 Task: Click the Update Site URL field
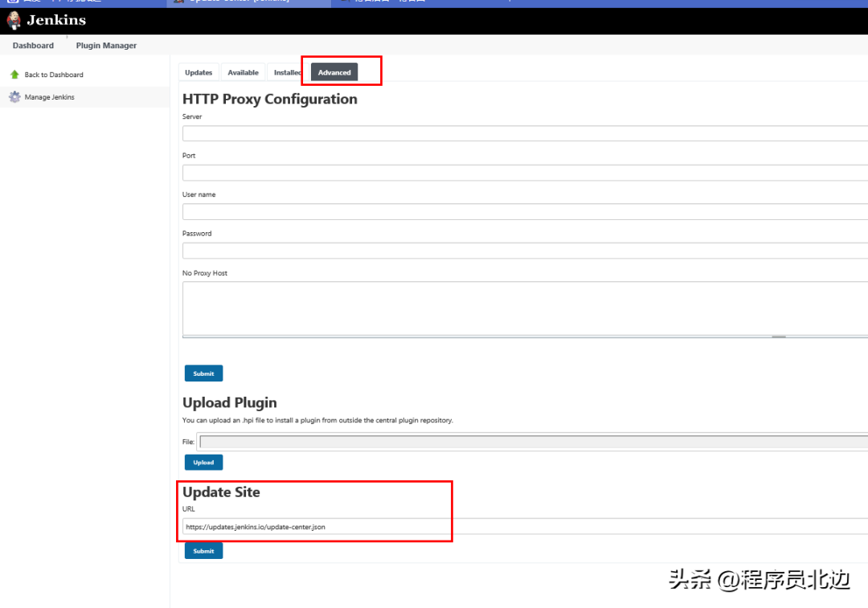click(525, 527)
